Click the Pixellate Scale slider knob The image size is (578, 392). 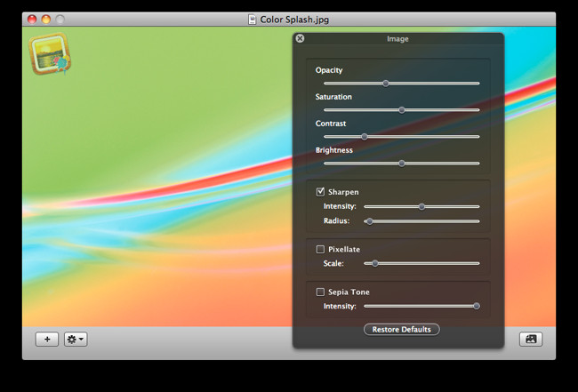click(x=375, y=263)
